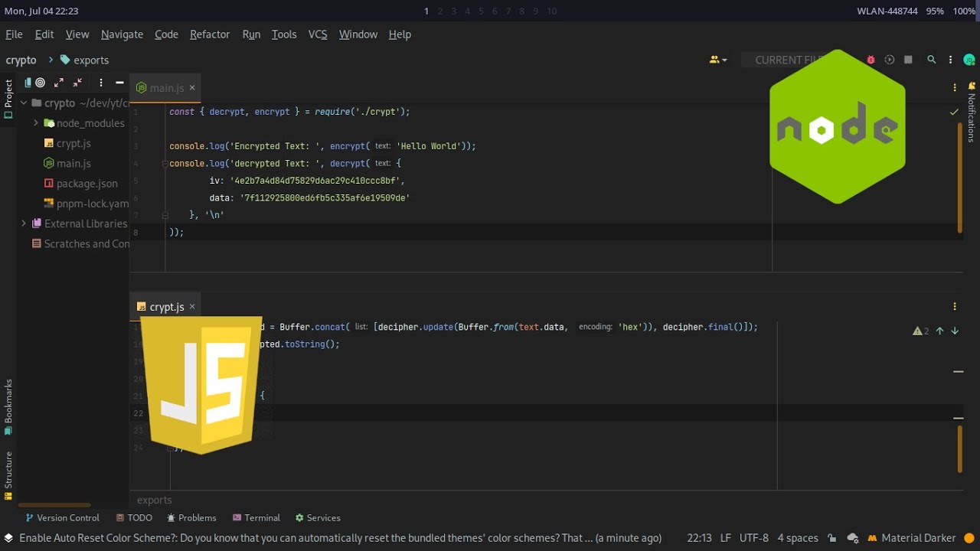Hide the Project tool window

119,83
